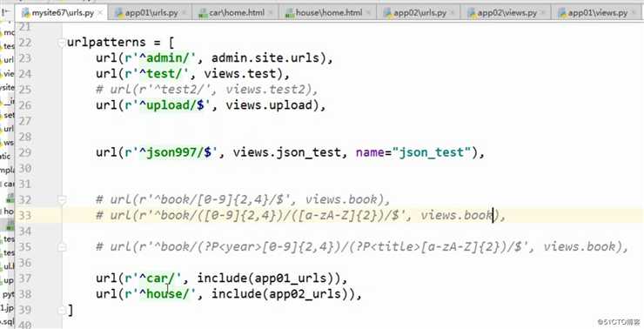644x329 pixels.
Task: Click the Python file icon on app01\views.py tab
Action: coord(562,13)
